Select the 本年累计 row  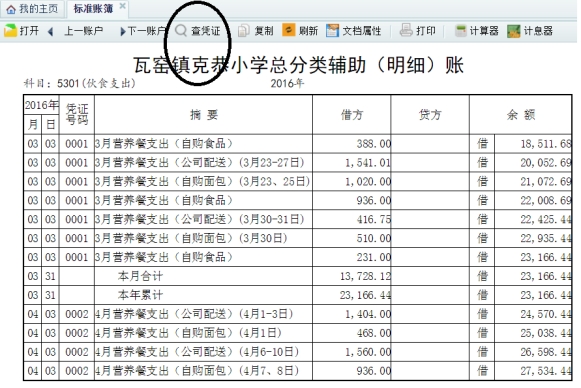(x=298, y=295)
